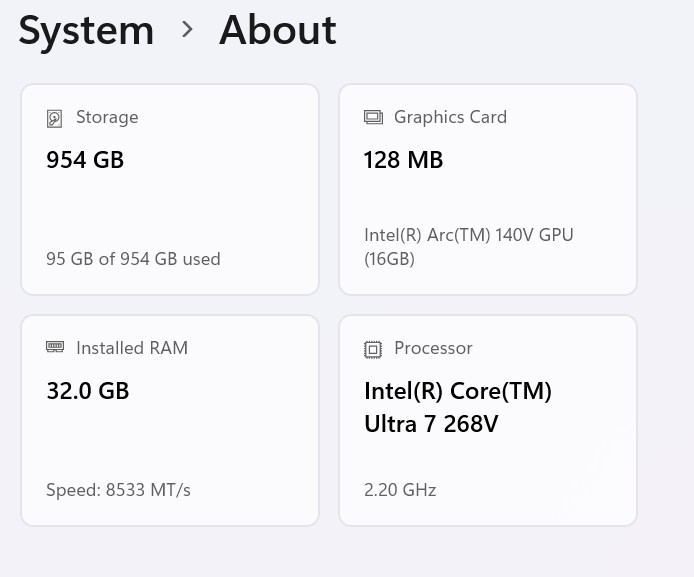The height and width of the screenshot is (577, 694).
Task: Click Intel Arc 140V GPU description
Action: coord(468,247)
